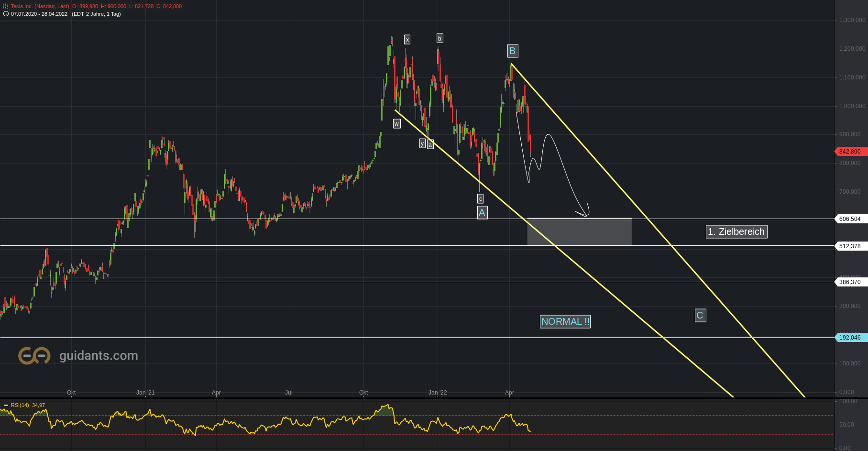
Task: Click wave label 'B' on the chart
Action: (512, 51)
